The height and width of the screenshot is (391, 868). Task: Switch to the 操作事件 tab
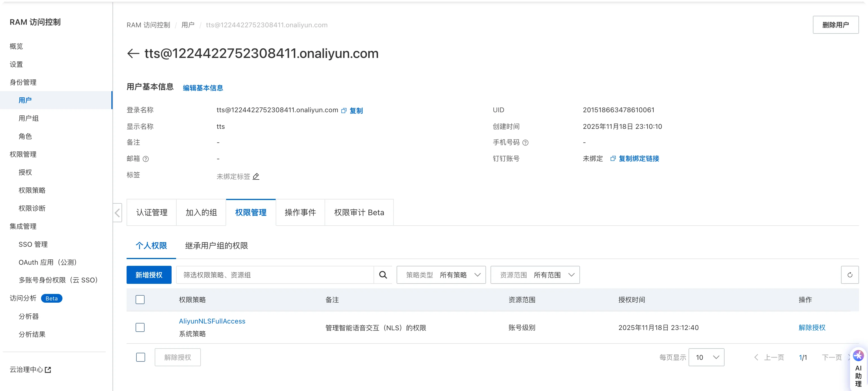[x=300, y=212]
